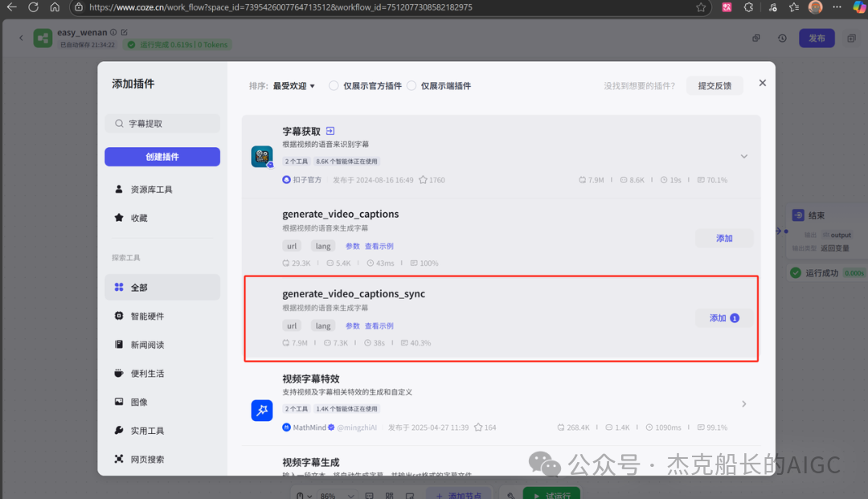
Task: Click the 视频字幕特效 plugin icon
Action: [x=262, y=411]
